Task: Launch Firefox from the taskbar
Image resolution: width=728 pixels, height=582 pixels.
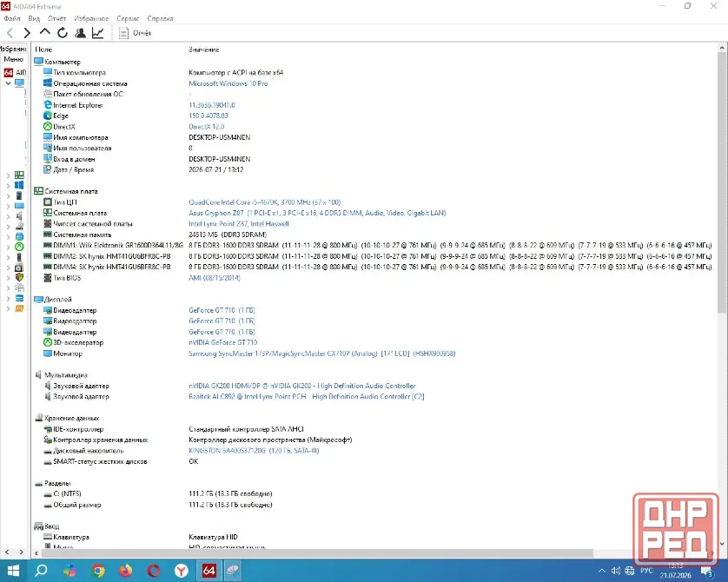Action: [125, 571]
